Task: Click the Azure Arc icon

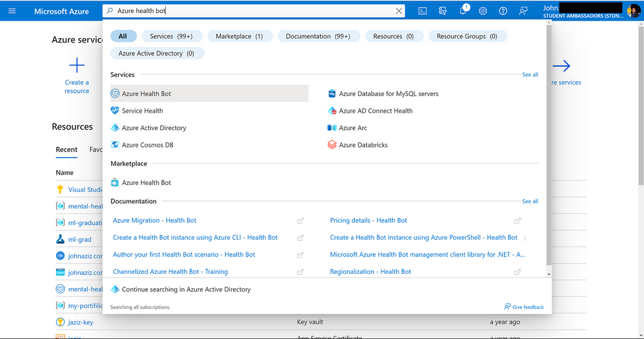Action: click(x=332, y=128)
